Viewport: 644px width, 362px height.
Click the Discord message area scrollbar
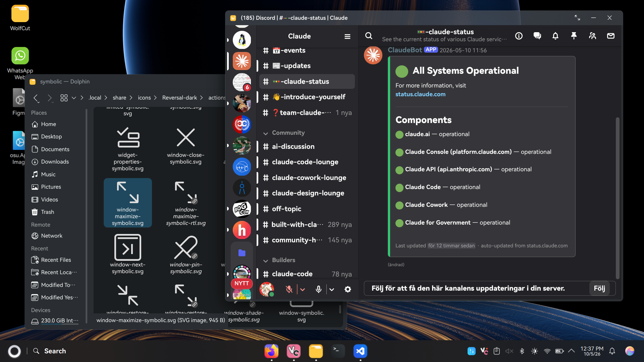(618, 198)
